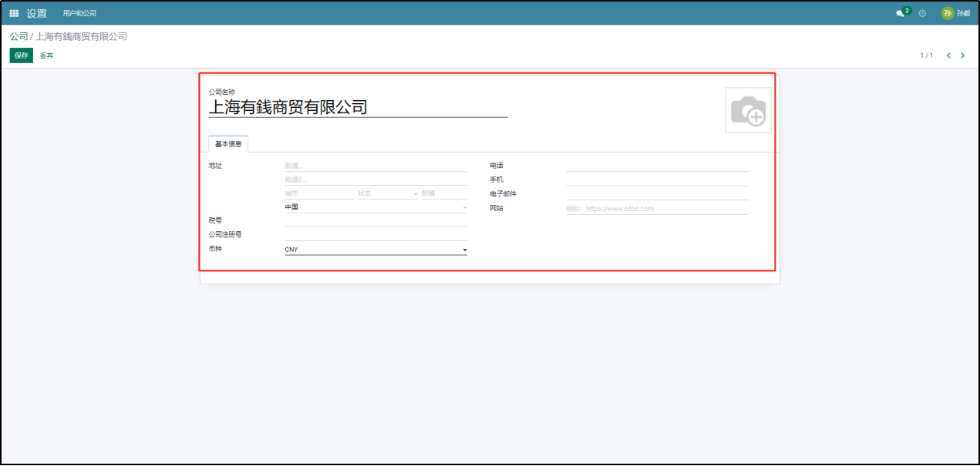
Task: Focus the 街道2... address field
Action: coord(375,179)
